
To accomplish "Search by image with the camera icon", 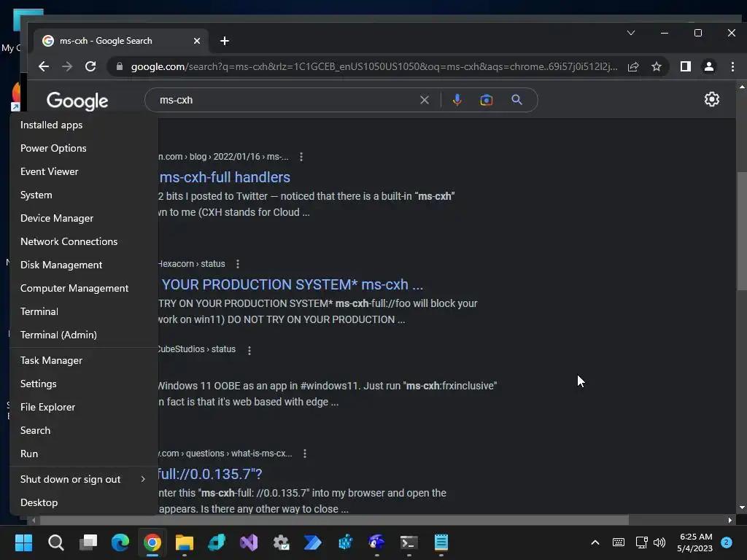I will [487, 100].
